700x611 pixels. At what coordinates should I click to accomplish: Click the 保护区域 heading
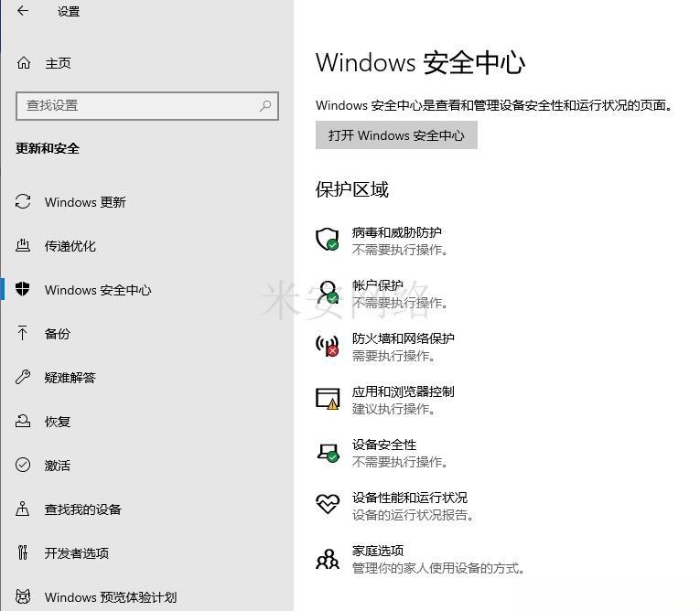(x=351, y=189)
